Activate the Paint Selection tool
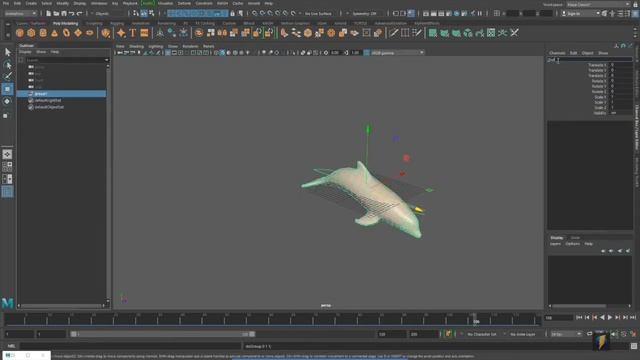Image resolution: width=640 pixels, height=360 pixels. click(7, 77)
